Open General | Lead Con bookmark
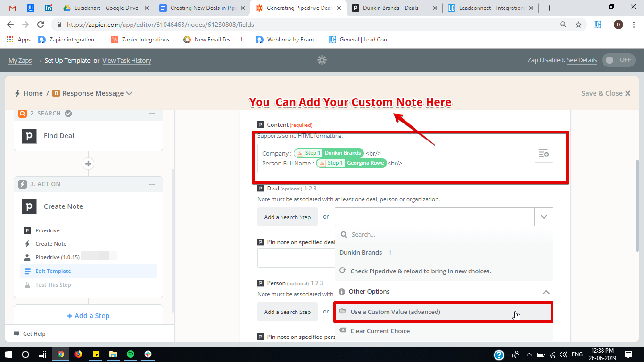644x362 pixels. coord(360,40)
